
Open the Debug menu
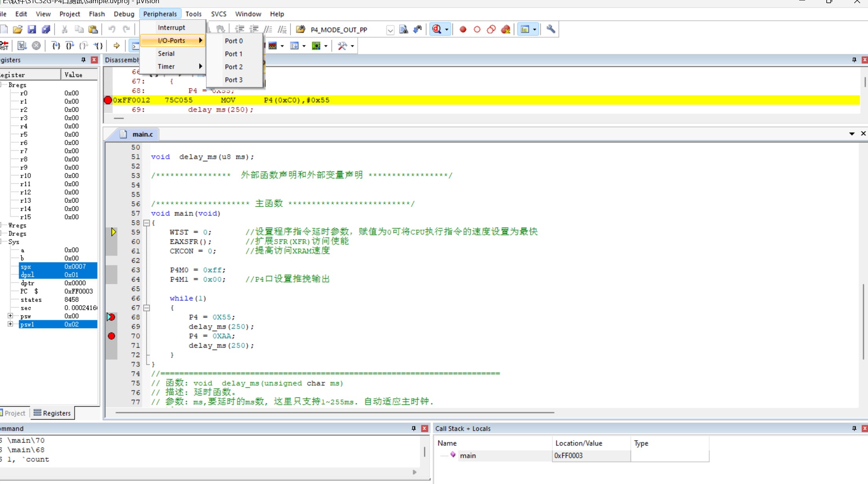click(x=124, y=14)
